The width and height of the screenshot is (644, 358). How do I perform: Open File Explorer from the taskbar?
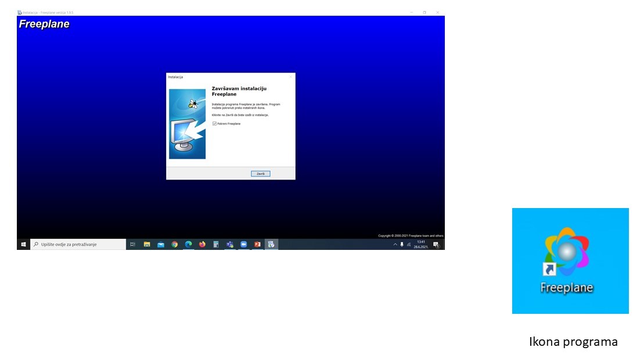146,244
